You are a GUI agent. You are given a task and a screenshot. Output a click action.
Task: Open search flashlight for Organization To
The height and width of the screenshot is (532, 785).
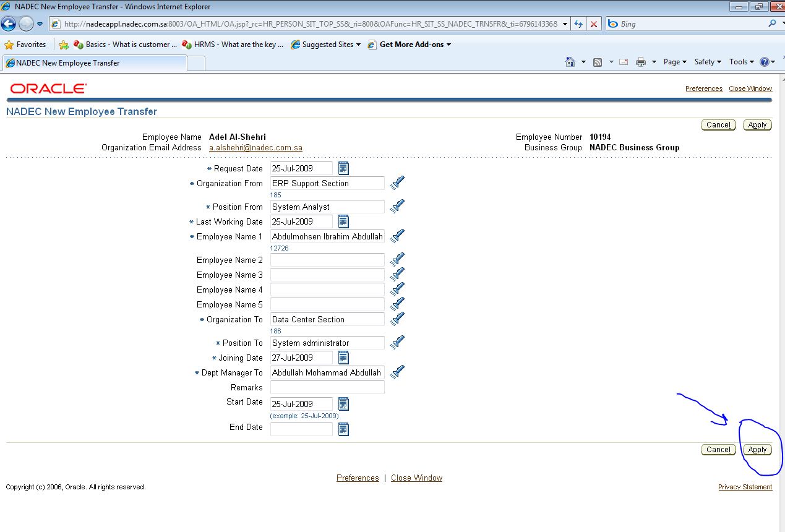pos(398,319)
